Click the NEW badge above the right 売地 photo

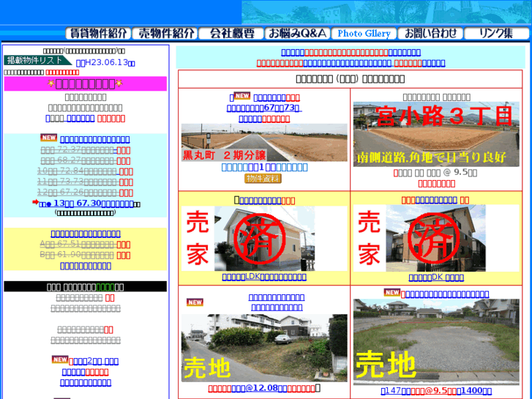pyautogui.click(x=392, y=292)
